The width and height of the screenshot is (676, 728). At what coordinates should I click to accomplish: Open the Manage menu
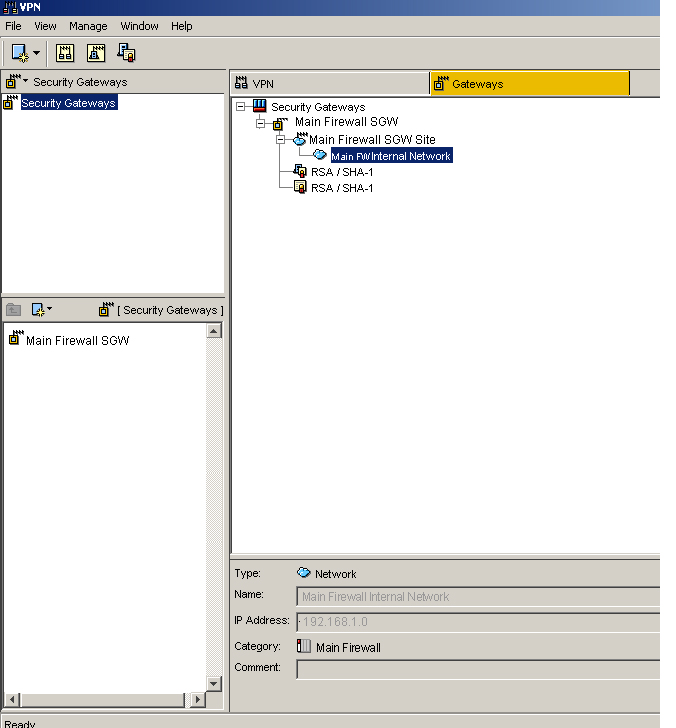tap(88, 26)
